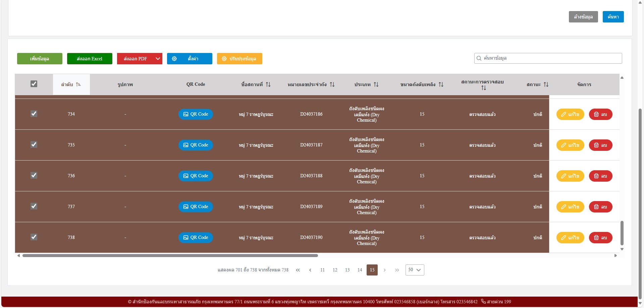
Task: Open rows-per-page 50 dropdown
Action: coord(415,270)
